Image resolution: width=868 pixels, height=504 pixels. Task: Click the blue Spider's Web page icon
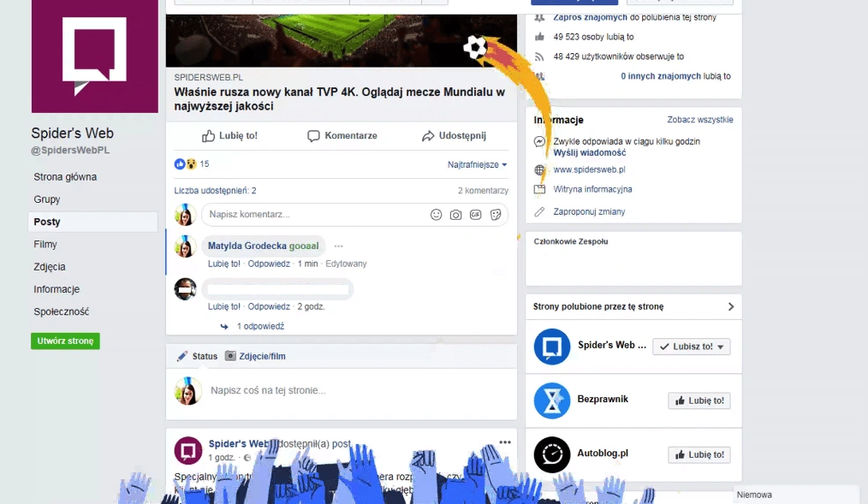552,347
